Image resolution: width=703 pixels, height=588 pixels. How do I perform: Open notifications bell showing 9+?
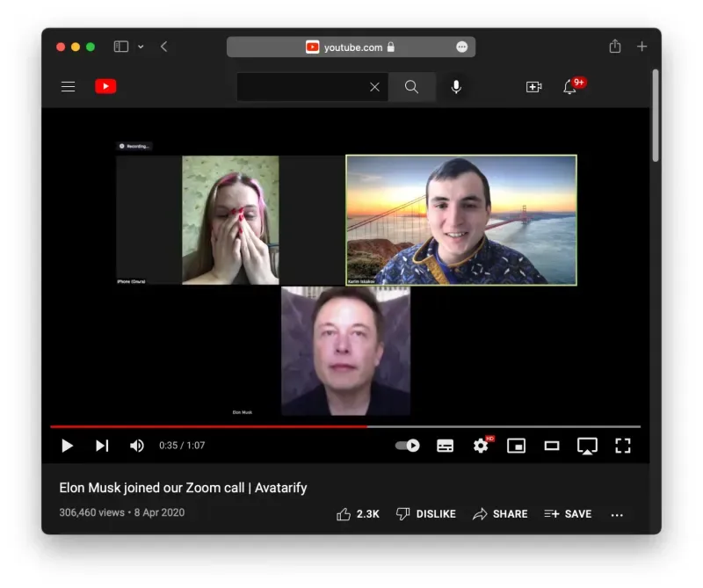575,85
